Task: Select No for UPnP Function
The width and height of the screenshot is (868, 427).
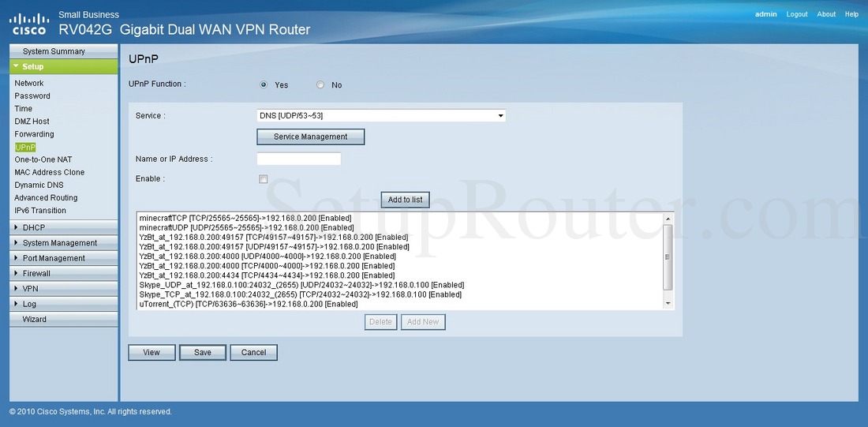Action: coord(320,84)
